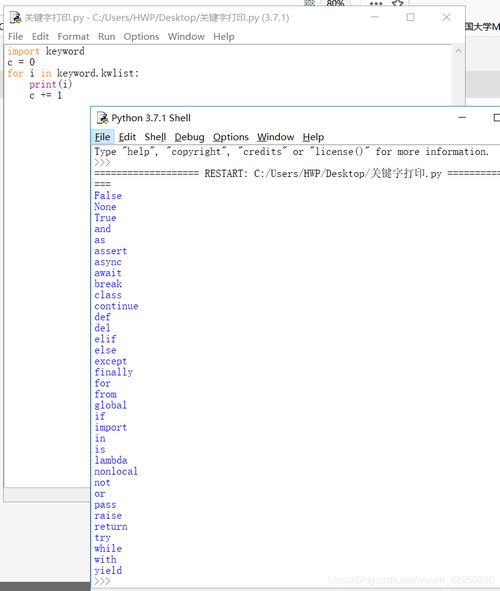The height and width of the screenshot is (591, 500).
Task: Maximize the editor window
Action: (410, 17)
